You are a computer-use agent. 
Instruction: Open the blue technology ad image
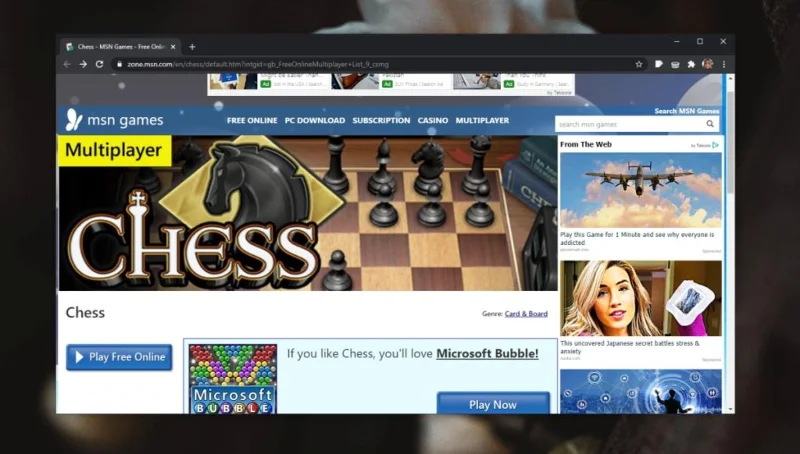pos(641,391)
